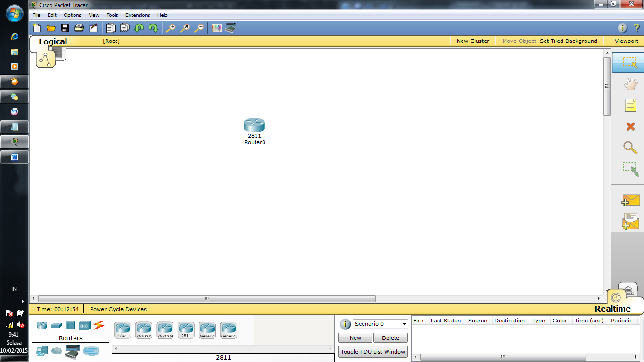Screen dimensions: 644x362
Task: Pick the Move Layout hand tool
Action: point(630,84)
